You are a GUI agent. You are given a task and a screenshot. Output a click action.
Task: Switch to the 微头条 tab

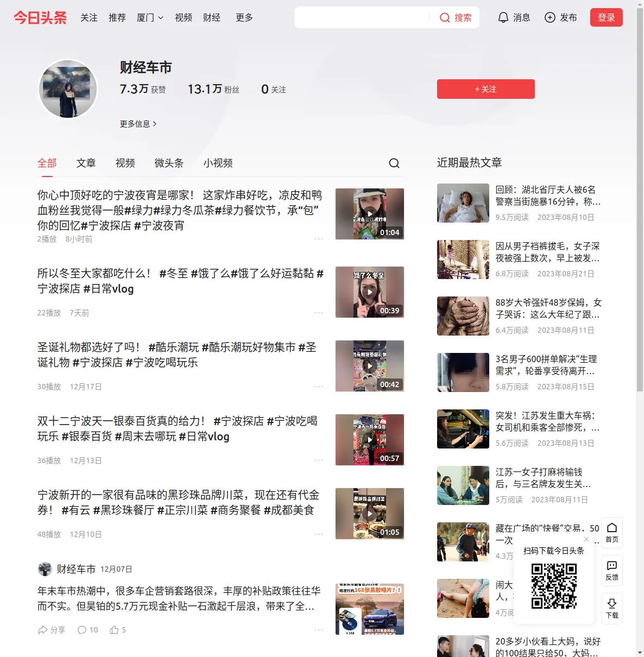point(169,163)
